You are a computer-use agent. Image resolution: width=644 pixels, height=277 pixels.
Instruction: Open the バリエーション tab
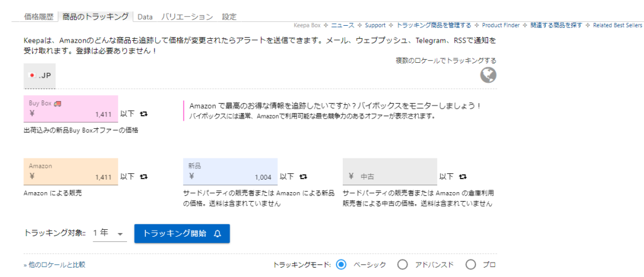(x=187, y=16)
